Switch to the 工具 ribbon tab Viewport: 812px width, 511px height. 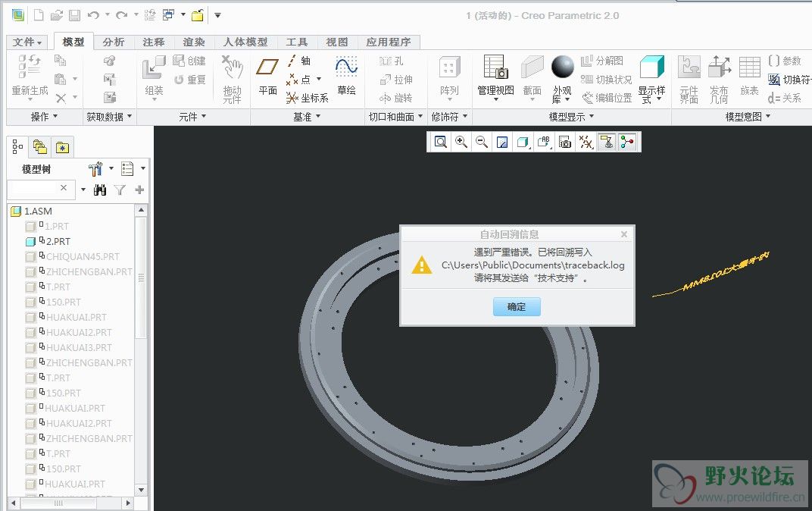[297, 42]
